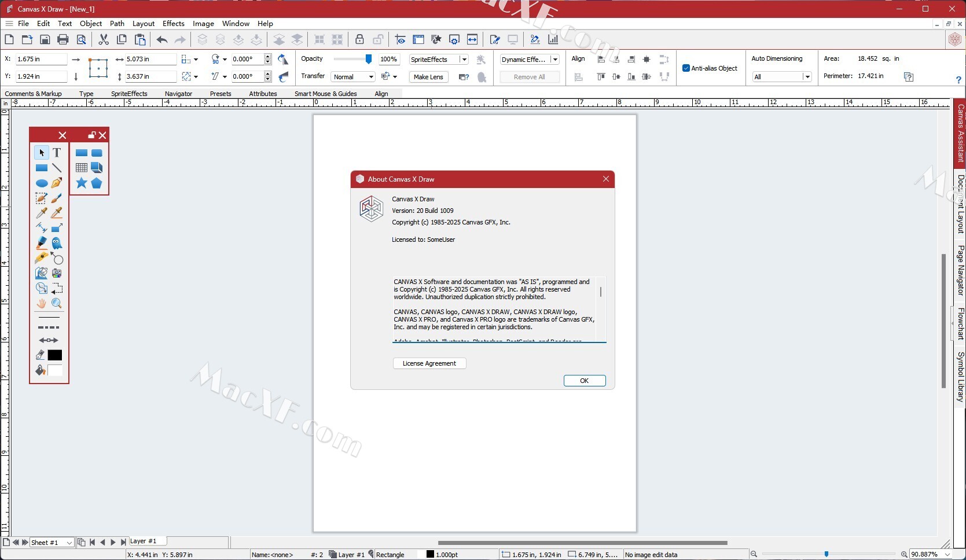
Task: Open the Transfer mode Normal dropdown
Action: (353, 77)
